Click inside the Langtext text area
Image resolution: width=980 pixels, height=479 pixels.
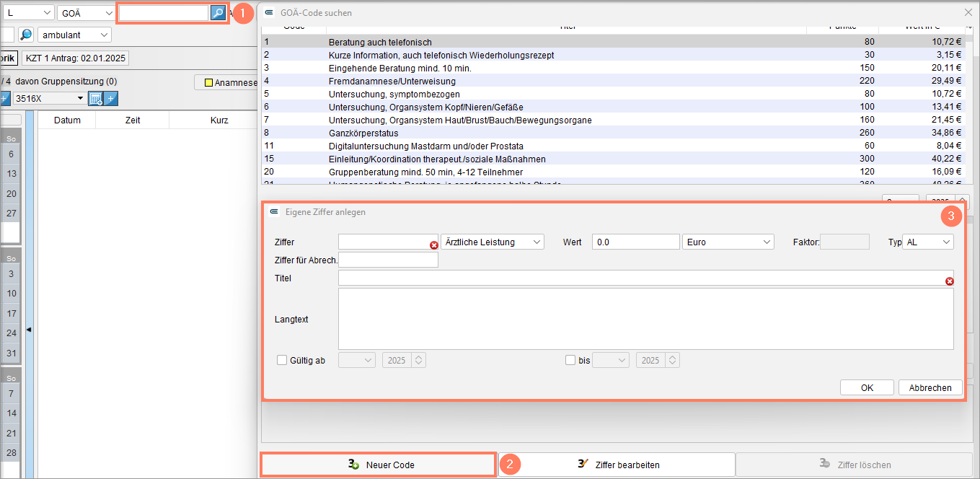pos(645,319)
